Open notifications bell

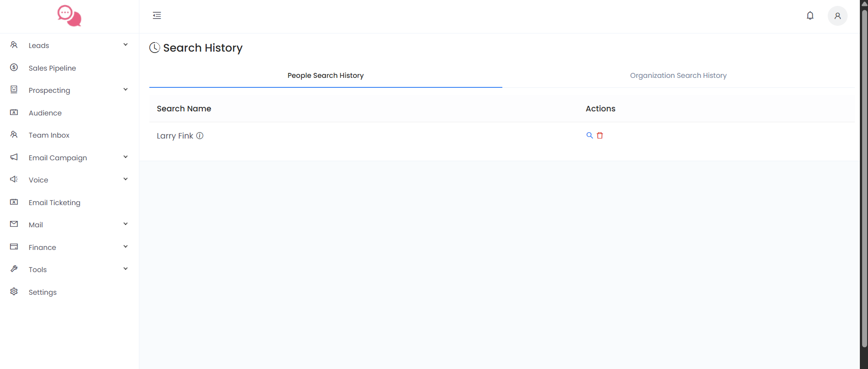click(810, 16)
